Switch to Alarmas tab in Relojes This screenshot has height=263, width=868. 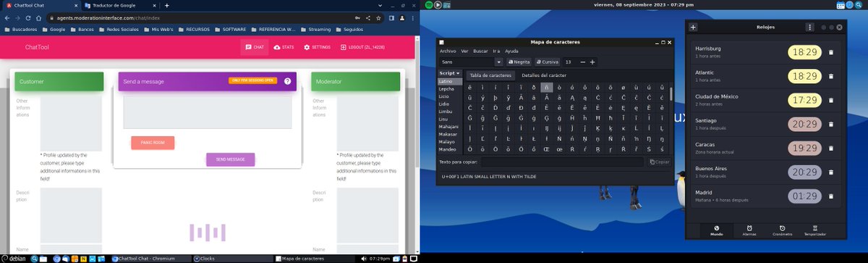click(749, 230)
